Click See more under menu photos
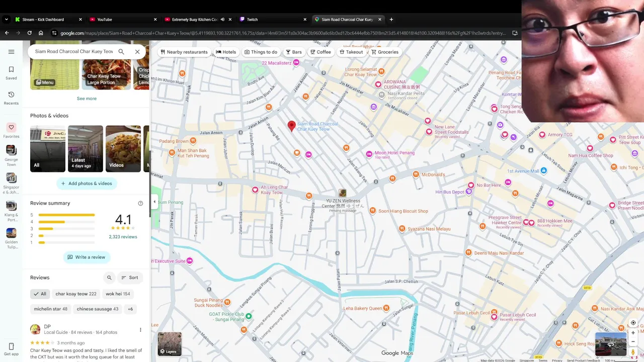Viewport: 644px width, 362px height. (87, 99)
